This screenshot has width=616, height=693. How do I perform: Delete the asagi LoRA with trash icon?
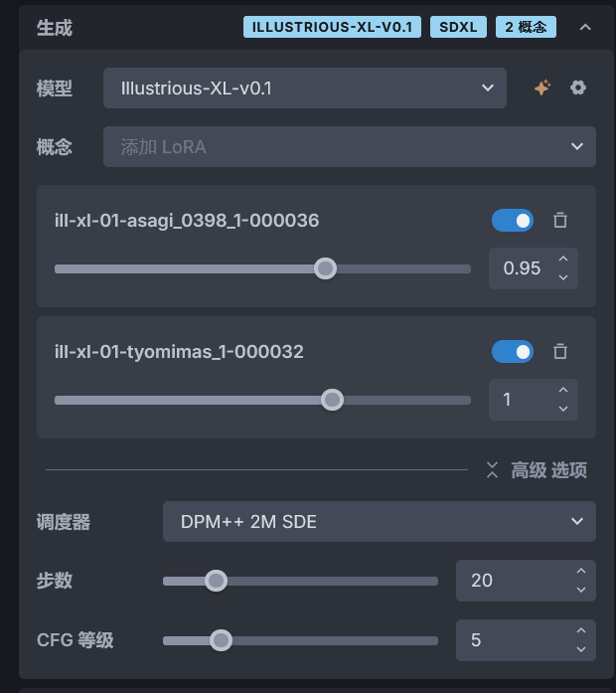click(x=560, y=220)
